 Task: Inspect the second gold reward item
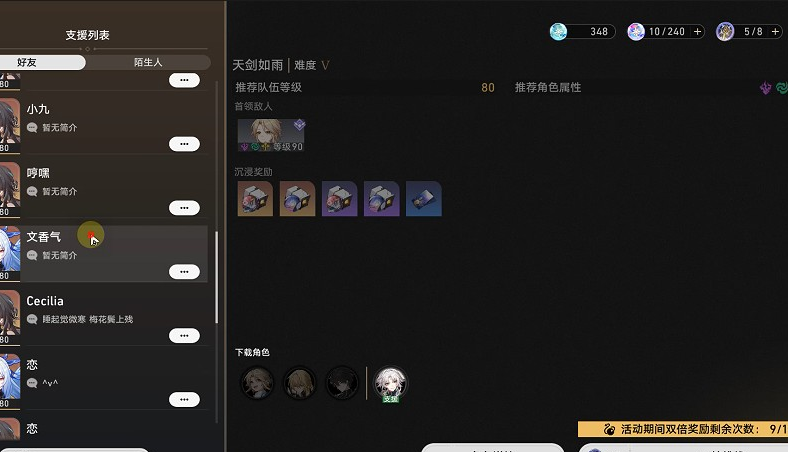[298, 199]
